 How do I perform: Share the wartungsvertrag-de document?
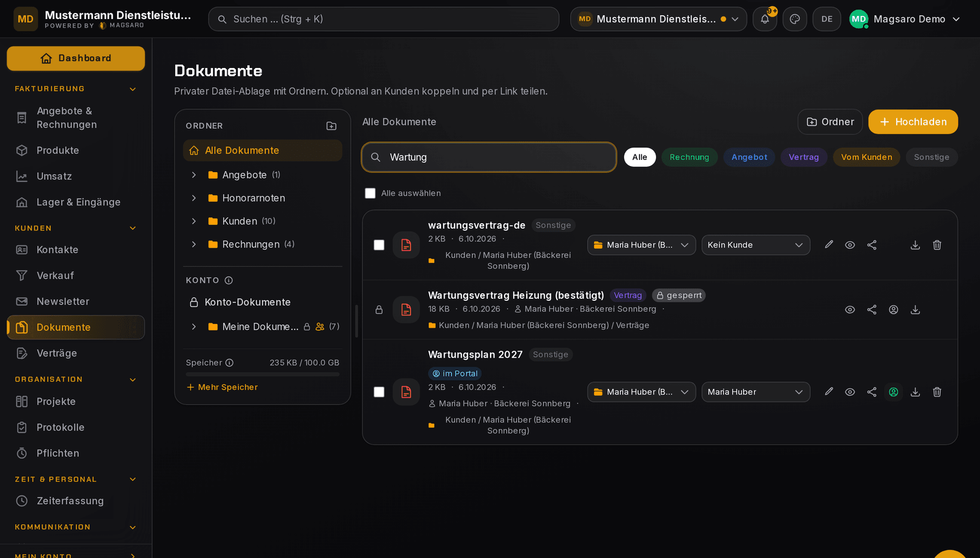872,245
